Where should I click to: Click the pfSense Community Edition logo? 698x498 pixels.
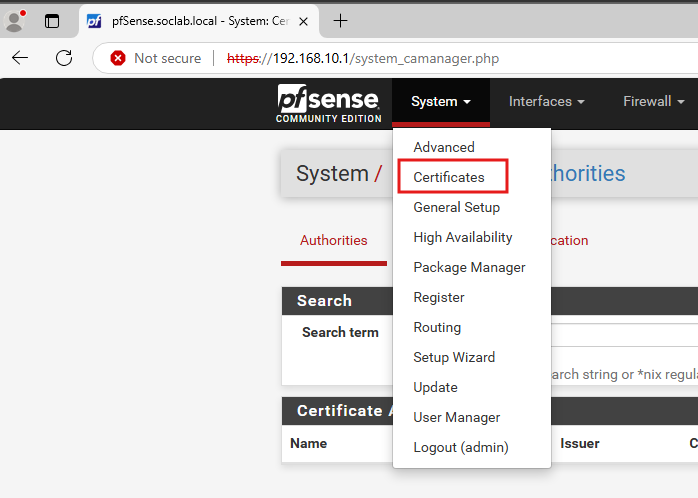[329, 103]
